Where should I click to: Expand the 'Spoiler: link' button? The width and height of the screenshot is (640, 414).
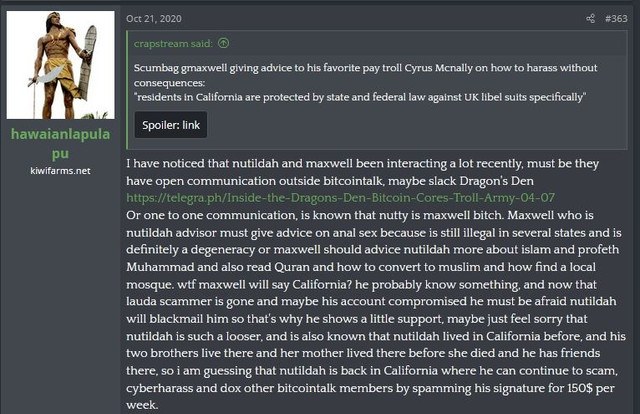(171, 125)
